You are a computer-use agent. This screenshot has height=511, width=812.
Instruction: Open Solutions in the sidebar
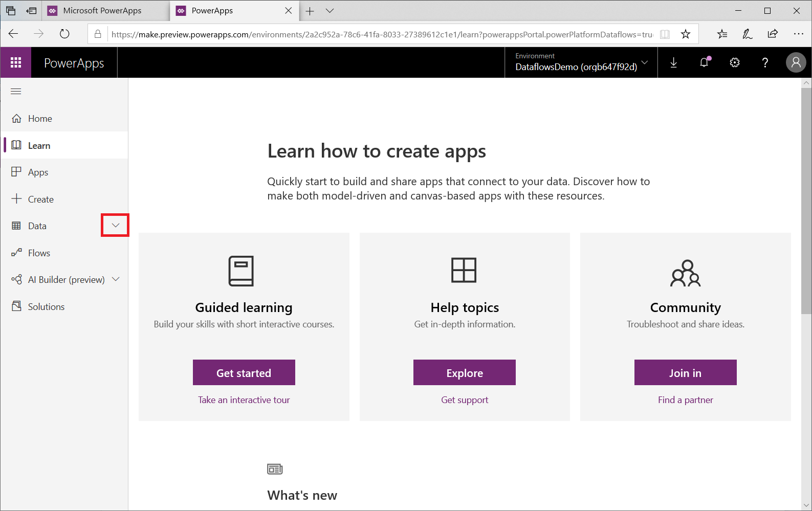click(x=64, y=306)
